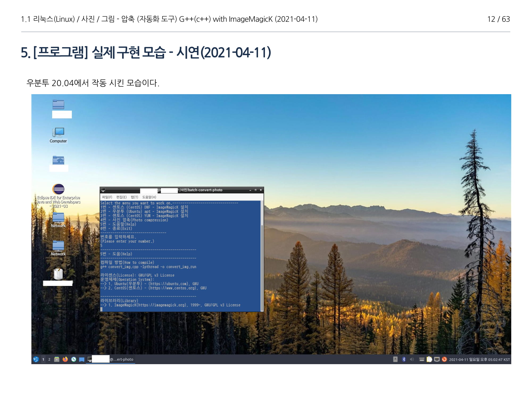The width and height of the screenshot is (532, 399).
Task: Open the 파일(F) menu in terminal
Action: pos(107,197)
